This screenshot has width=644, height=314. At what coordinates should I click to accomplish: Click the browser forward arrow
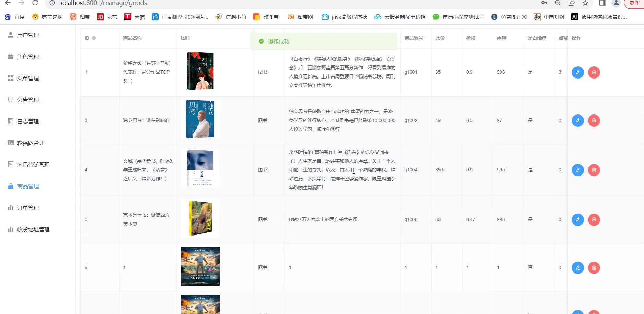[22, 3]
